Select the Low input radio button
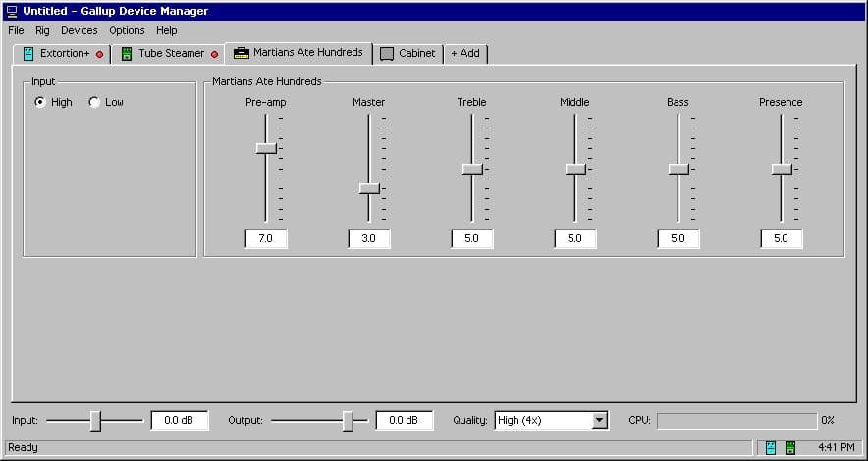868x461 pixels. (94, 102)
